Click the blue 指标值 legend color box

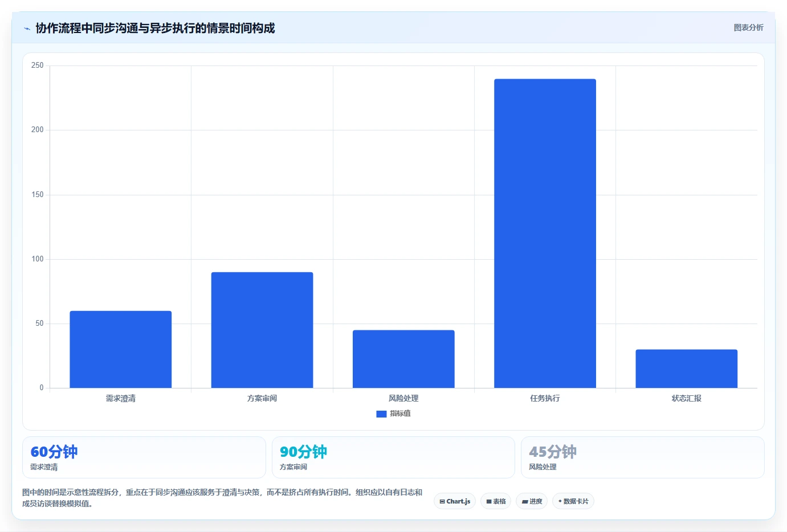coord(381,414)
